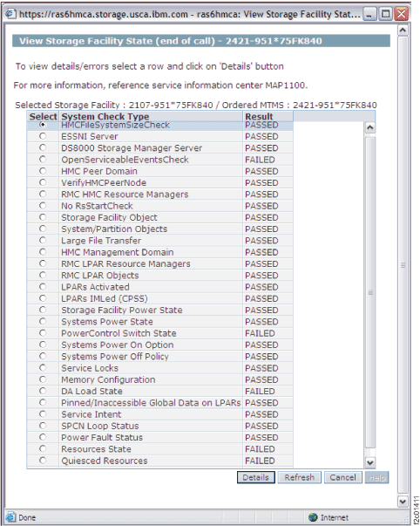The width and height of the screenshot is (420, 526).
Task: Click the Help button
Action: coord(377,477)
